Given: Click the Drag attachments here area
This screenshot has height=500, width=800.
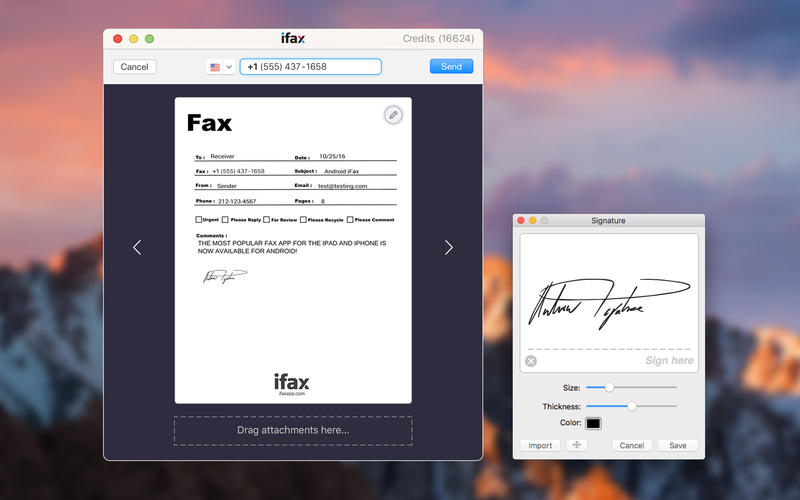Looking at the screenshot, I should click(293, 431).
